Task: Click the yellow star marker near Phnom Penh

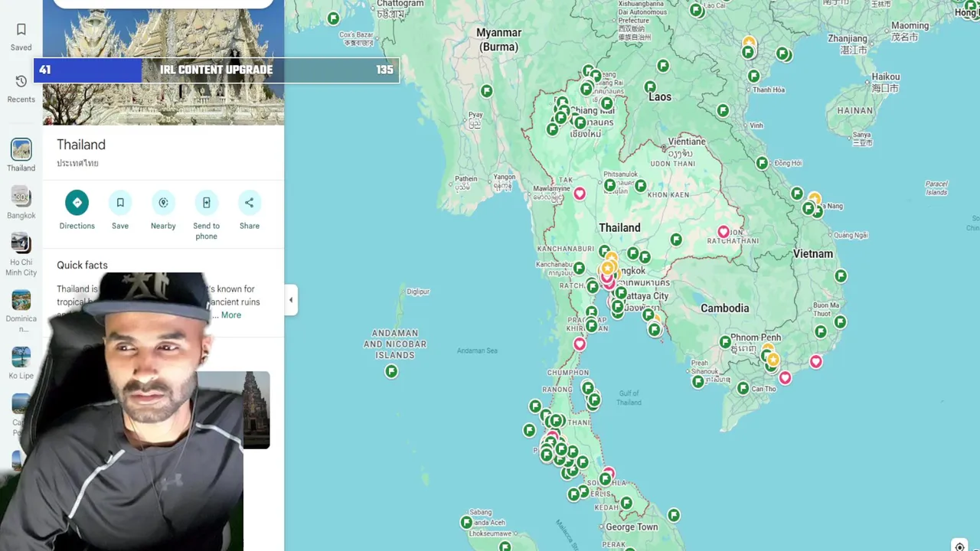Action: point(773,359)
